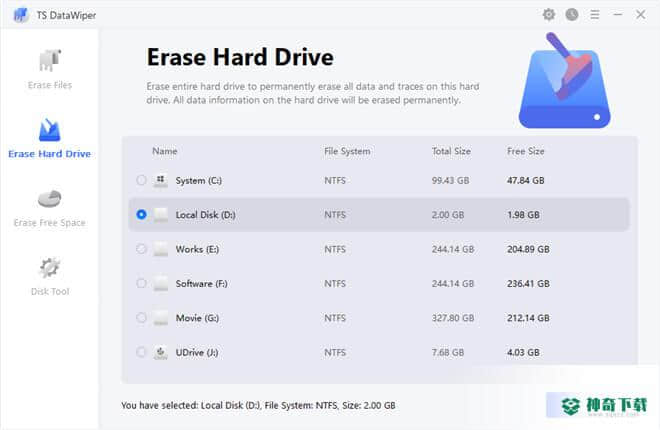The height and width of the screenshot is (430, 660).
Task: Click the System (C:) Windows drive icon
Action: [160, 180]
